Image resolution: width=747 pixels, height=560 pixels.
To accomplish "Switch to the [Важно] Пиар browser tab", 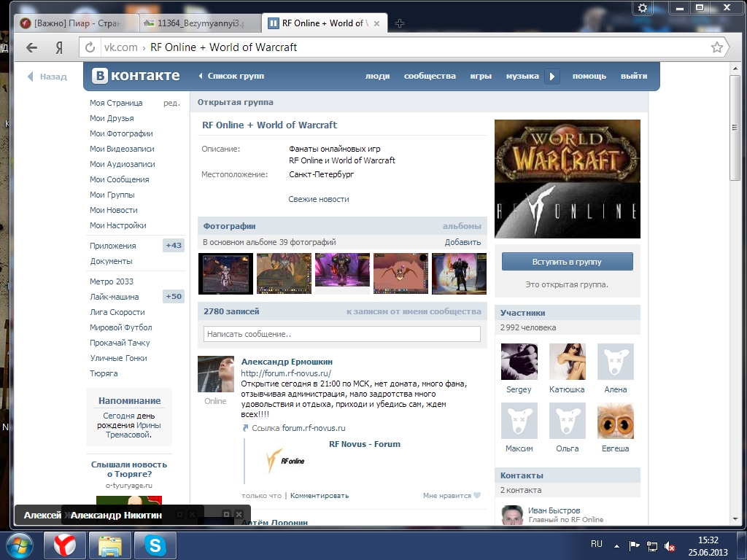I will click(x=76, y=23).
